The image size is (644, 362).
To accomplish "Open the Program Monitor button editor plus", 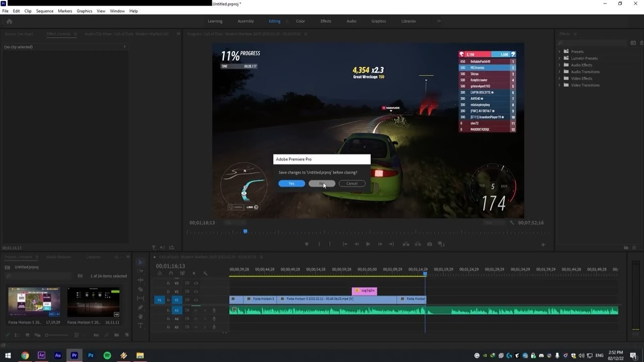I will pyautogui.click(x=543, y=244).
